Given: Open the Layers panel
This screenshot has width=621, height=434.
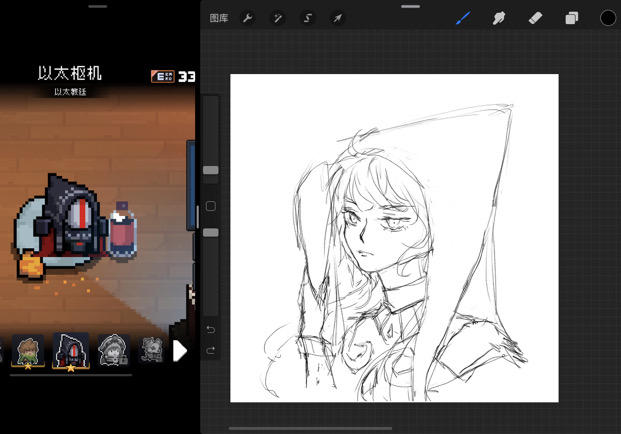Looking at the screenshot, I should (x=571, y=18).
